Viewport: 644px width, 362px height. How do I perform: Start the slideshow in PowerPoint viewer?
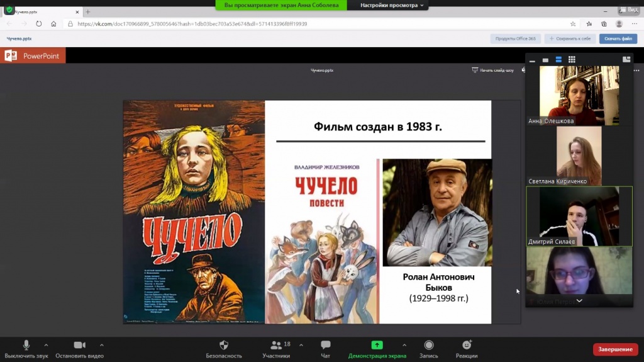(493, 71)
